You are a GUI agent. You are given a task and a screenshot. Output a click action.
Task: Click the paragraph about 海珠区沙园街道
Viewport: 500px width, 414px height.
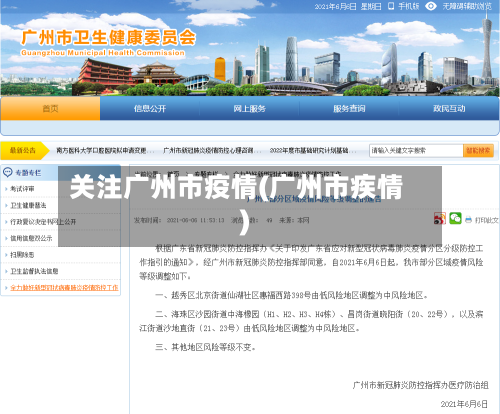pyautogui.click(x=311, y=321)
